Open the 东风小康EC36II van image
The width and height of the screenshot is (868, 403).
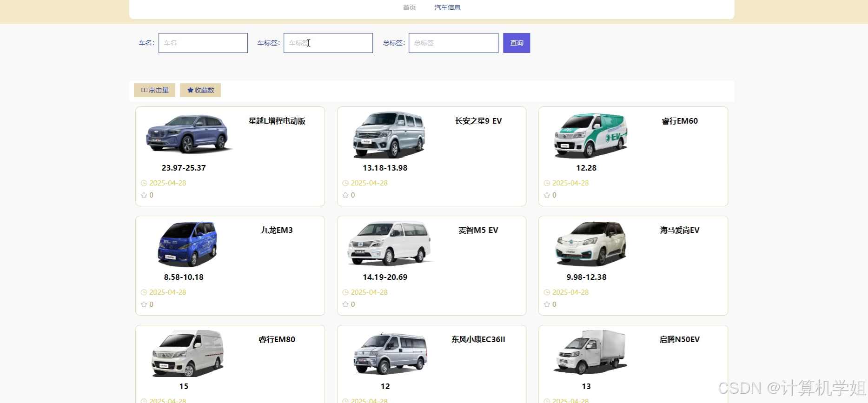(x=389, y=353)
